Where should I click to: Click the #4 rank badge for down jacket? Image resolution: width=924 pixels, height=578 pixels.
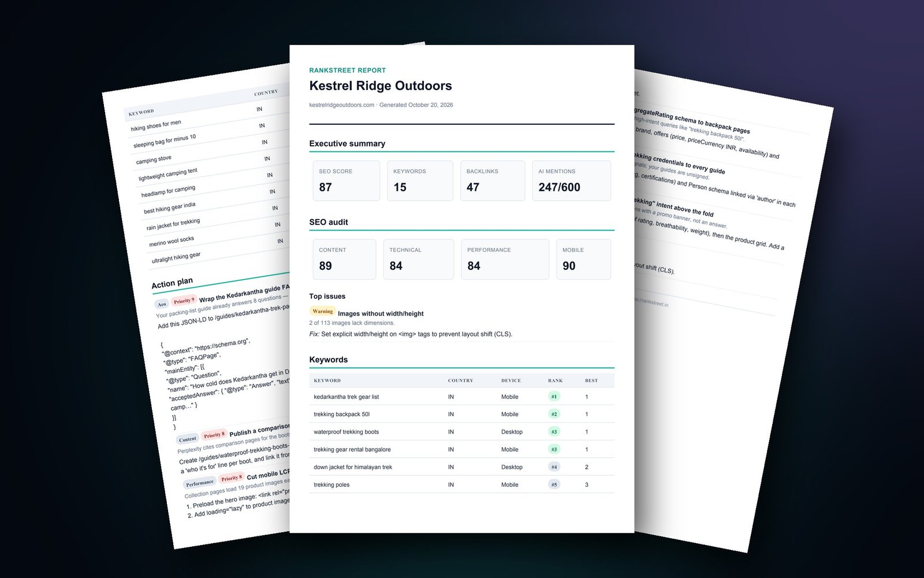(554, 467)
